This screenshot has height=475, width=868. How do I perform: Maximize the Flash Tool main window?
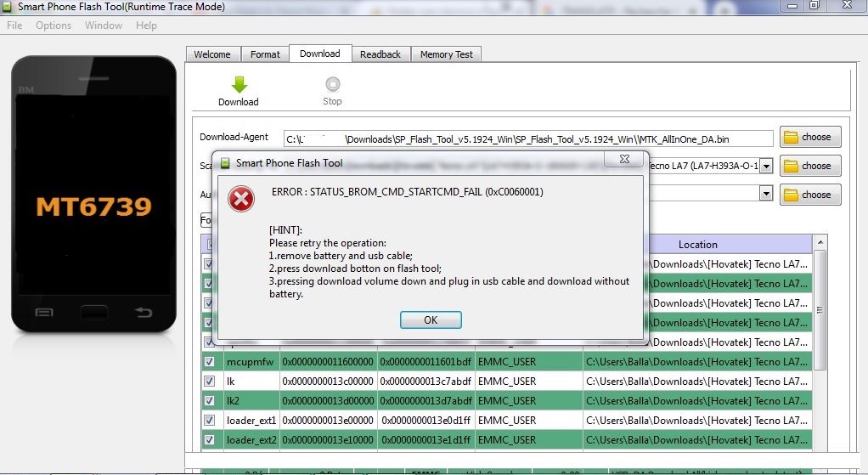coord(814,6)
